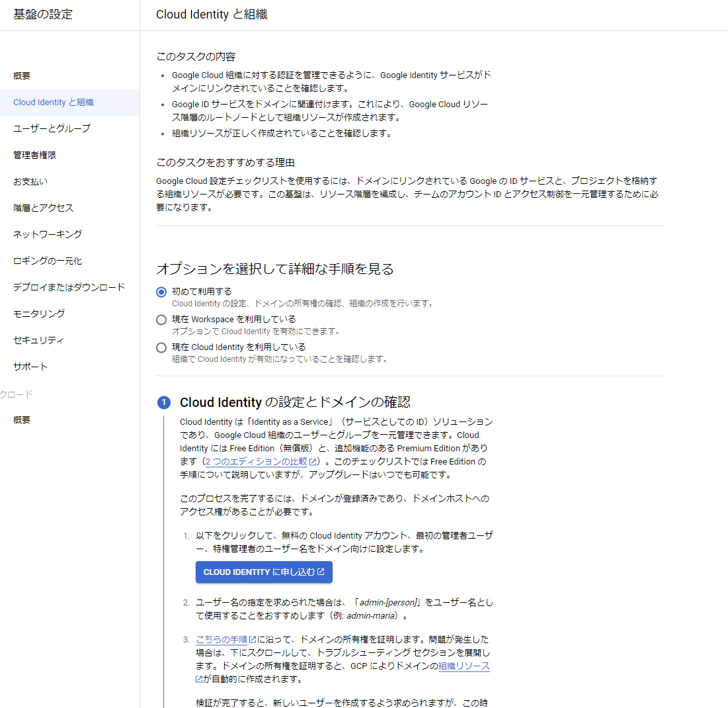
Task: Open the 2 つのエディションの比較 link
Action: pyautogui.click(x=257, y=461)
